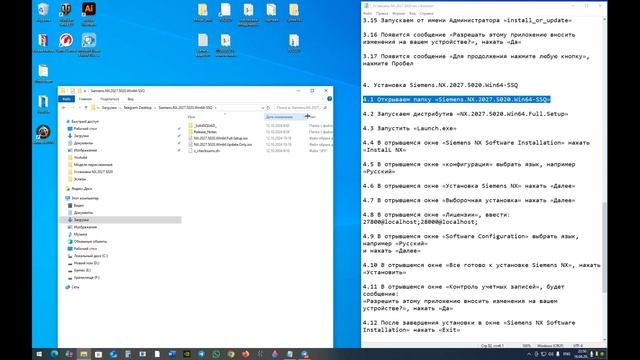Click the Explorer search input box

pyautogui.click(x=298, y=108)
